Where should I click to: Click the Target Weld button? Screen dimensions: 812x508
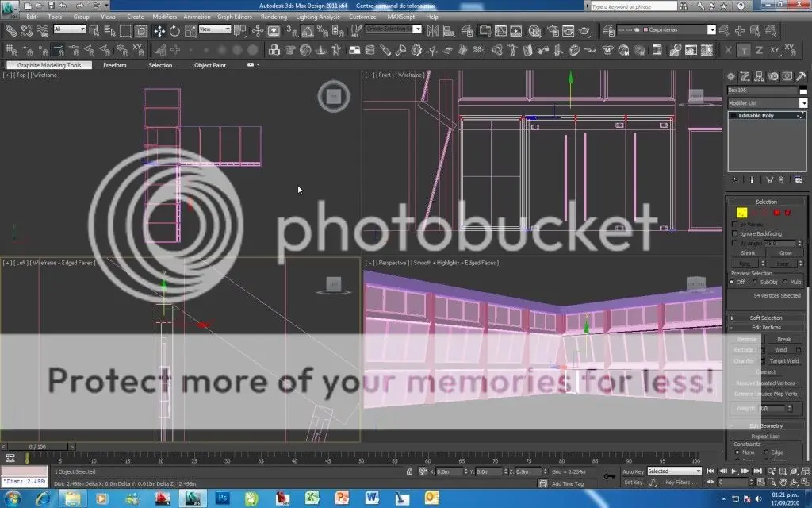coord(784,361)
